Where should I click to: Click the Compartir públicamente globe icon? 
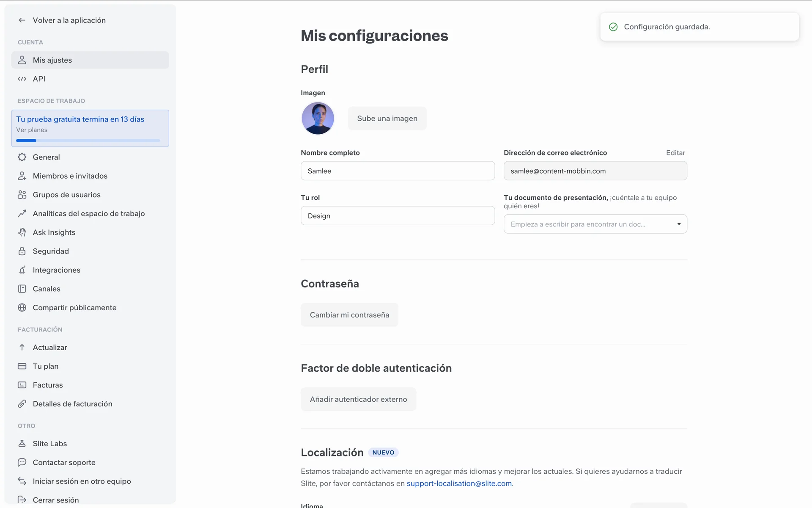[x=22, y=308]
